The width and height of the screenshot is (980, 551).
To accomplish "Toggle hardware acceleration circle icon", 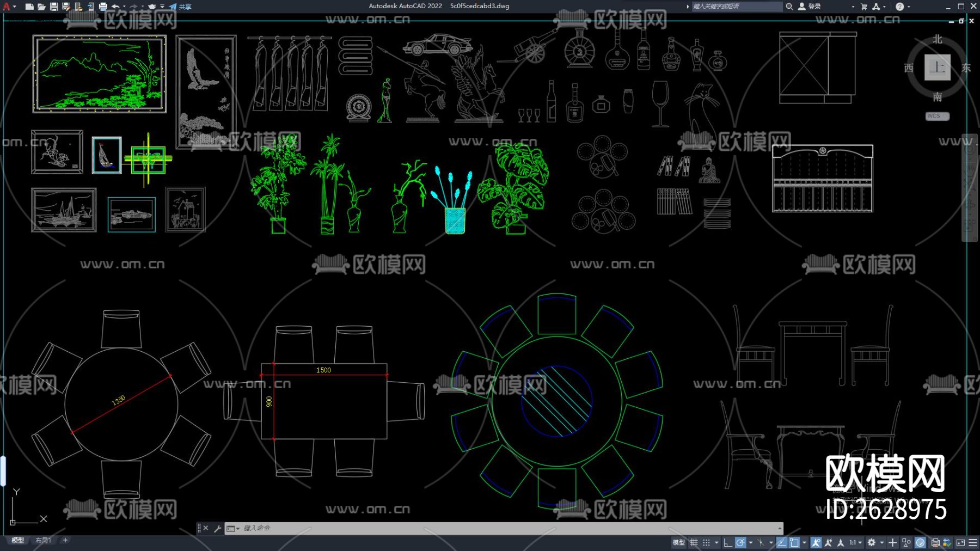I will coord(921,543).
